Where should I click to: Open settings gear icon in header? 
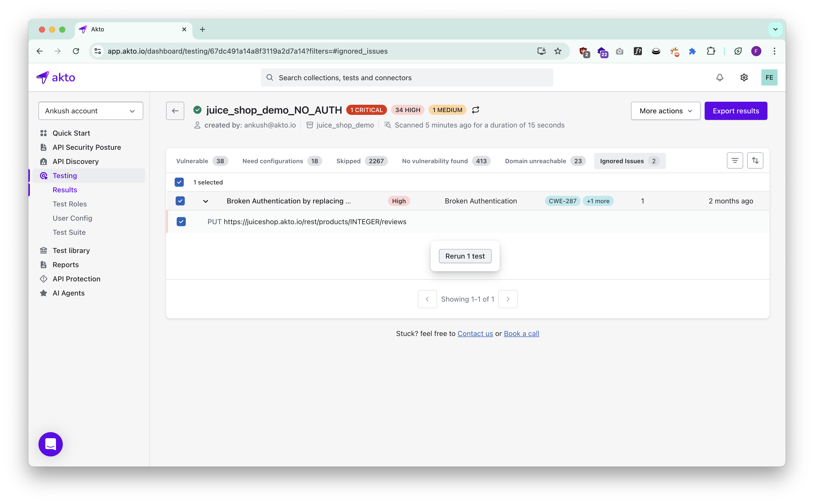pos(744,77)
